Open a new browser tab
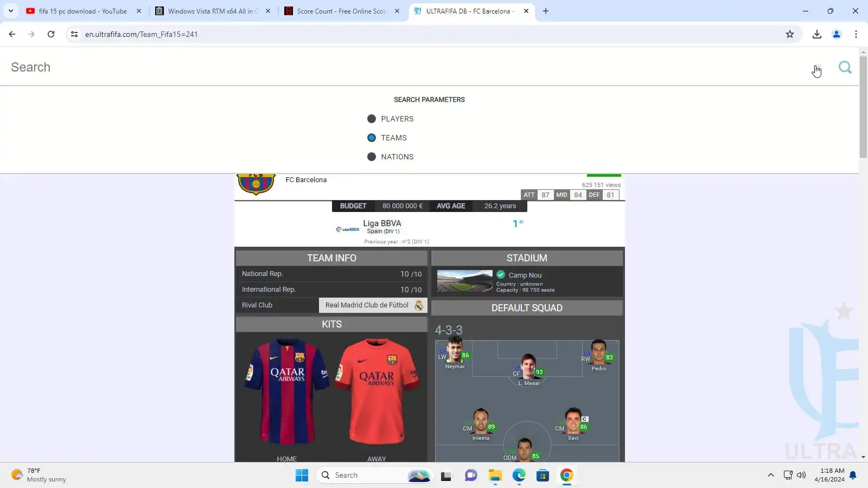 point(546,11)
